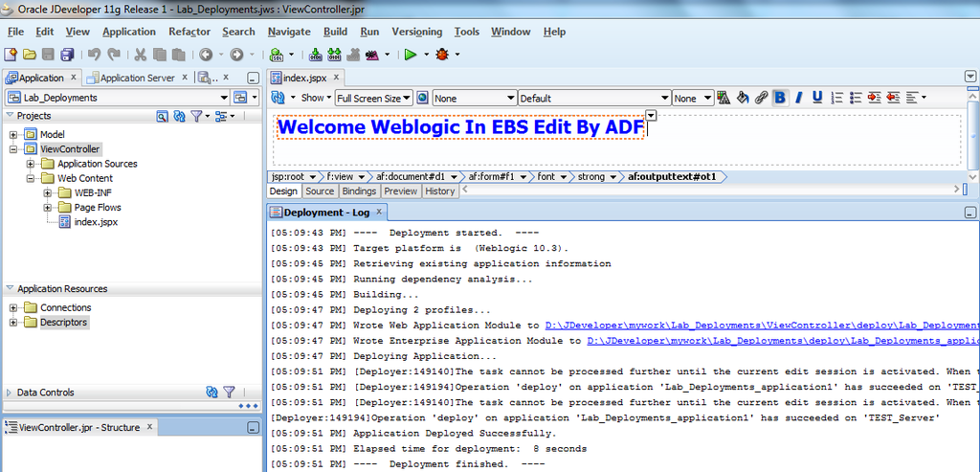Screen dimensions: 980x472
Task: Click the chain hyperlink icon
Action: click(x=761, y=98)
